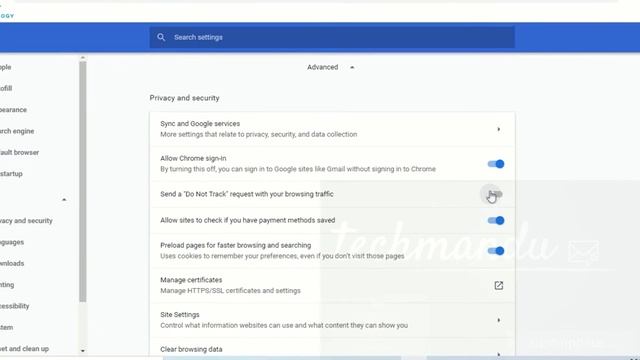
Task: Select People in sidebar
Action: click(x=6, y=67)
